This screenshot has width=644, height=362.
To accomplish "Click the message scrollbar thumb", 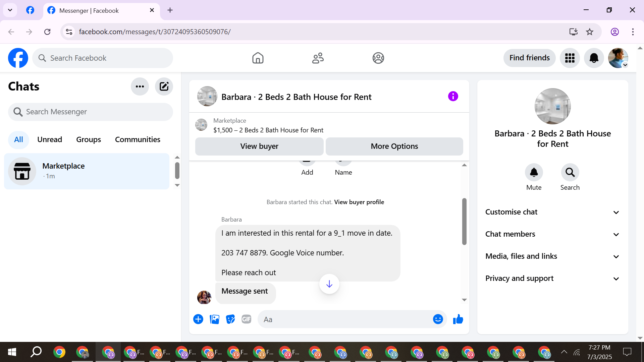I will click(x=464, y=221).
